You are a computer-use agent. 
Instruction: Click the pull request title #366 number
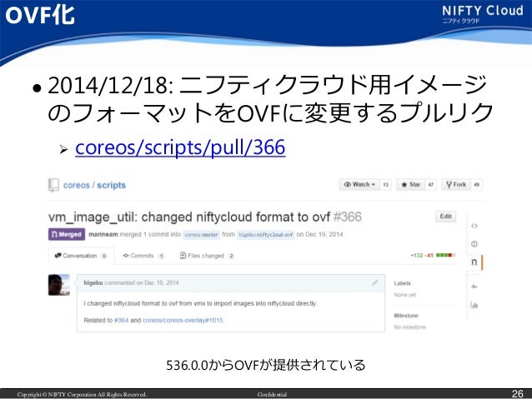click(x=348, y=217)
